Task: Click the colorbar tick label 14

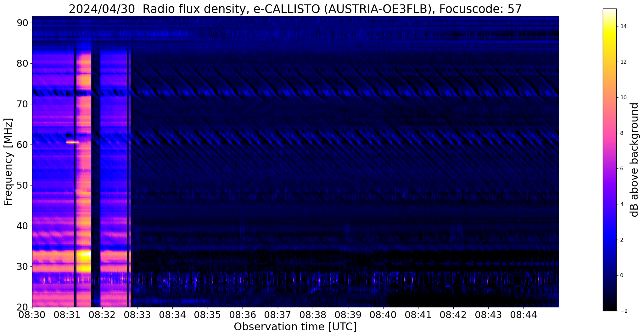Action: (x=623, y=26)
